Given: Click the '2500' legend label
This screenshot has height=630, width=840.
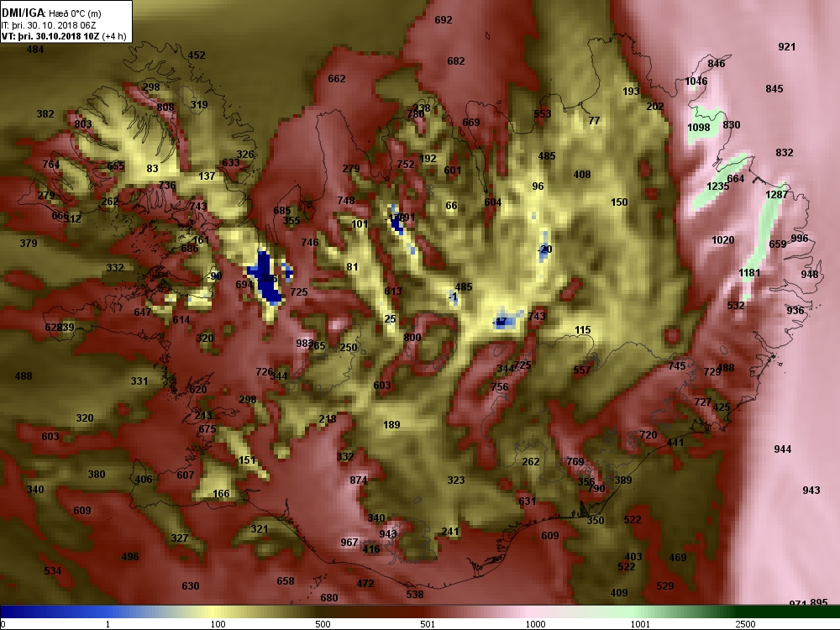Looking at the screenshot, I should [745, 624].
